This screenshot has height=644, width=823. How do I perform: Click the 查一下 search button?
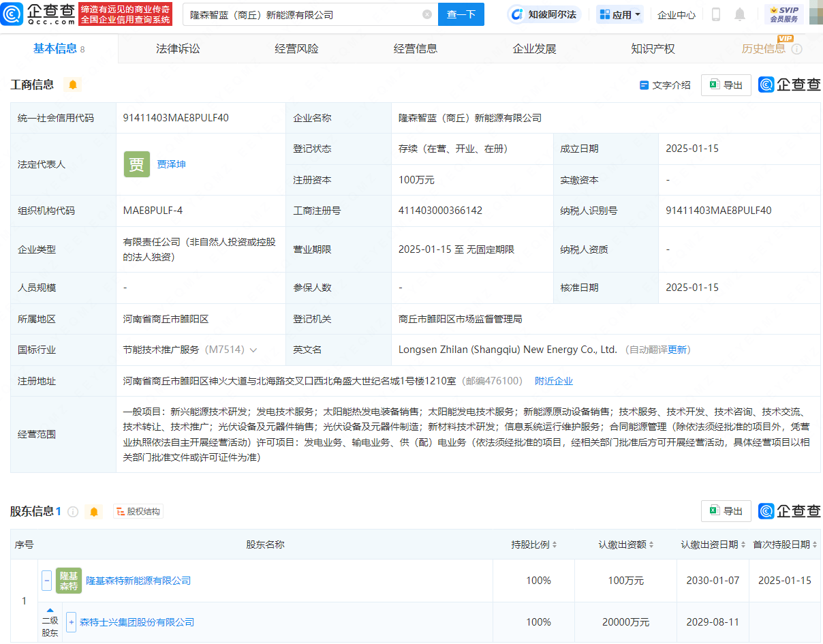pos(461,14)
